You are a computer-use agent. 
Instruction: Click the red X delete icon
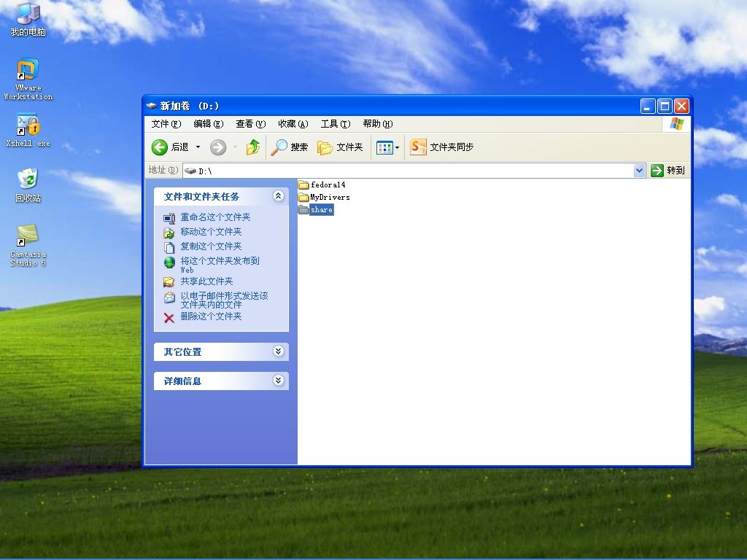point(169,318)
